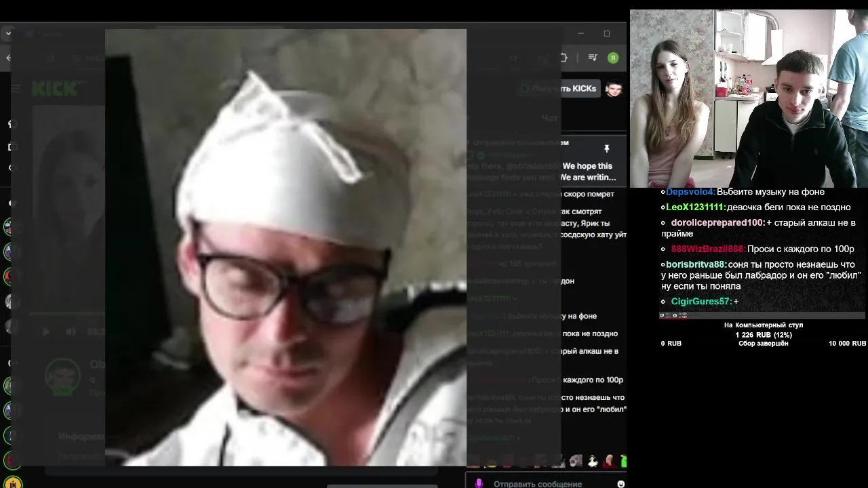Click the extensions icon in browser toolbar
The image size is (868, 488).
pos(563,58)
